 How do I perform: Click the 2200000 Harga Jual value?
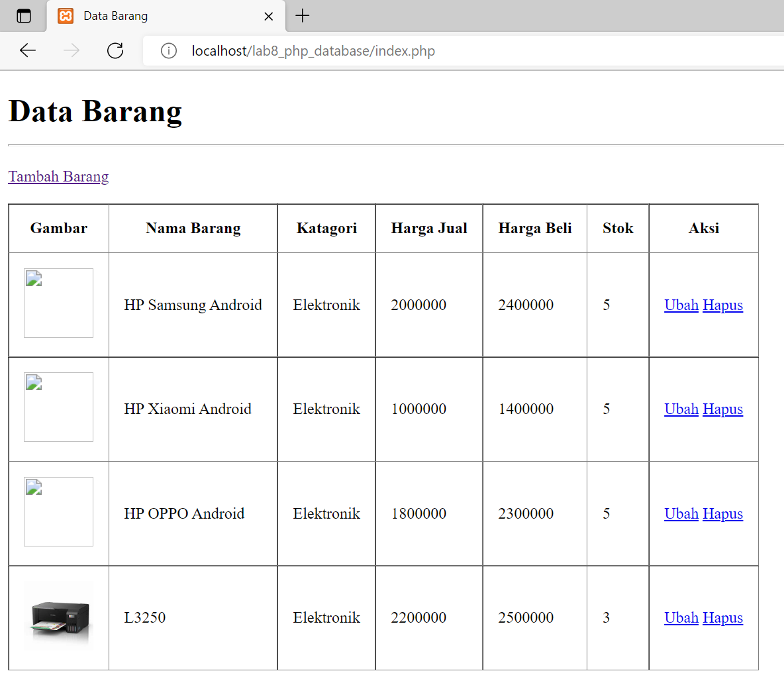(418, 617)
